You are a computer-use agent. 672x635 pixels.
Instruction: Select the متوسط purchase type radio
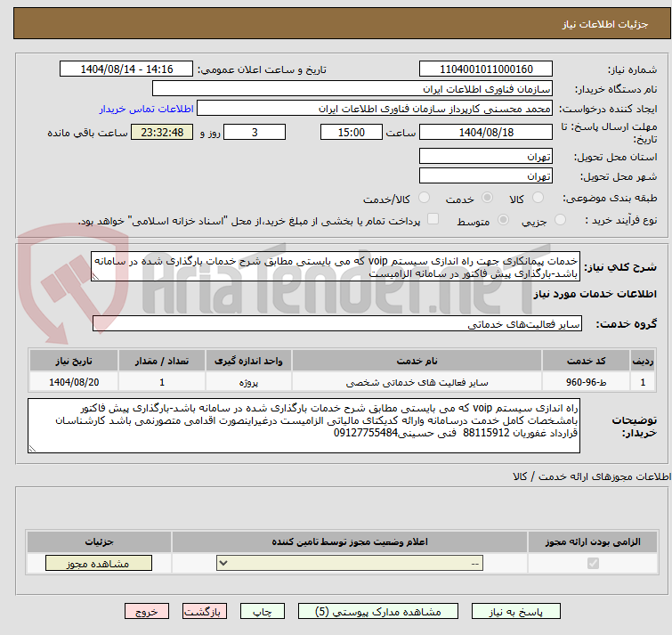coord(503,220)
